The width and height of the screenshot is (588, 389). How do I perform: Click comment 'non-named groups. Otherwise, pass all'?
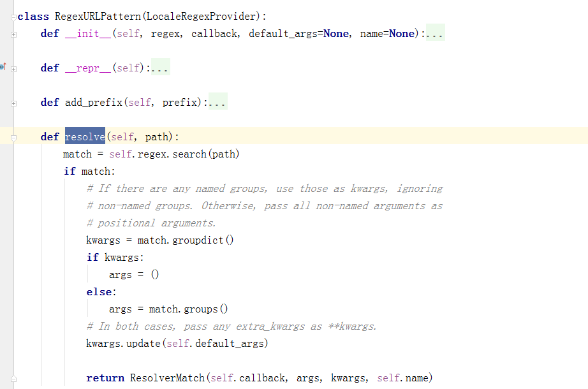265,206
